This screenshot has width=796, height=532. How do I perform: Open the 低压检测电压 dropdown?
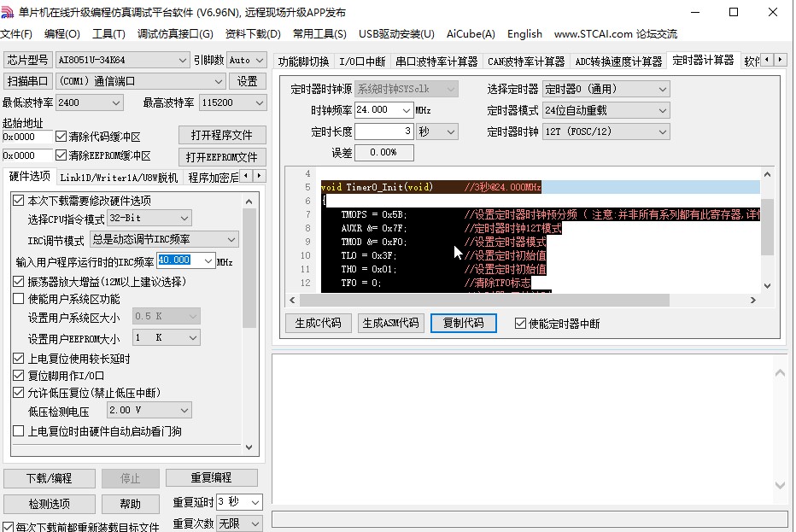[x=149, y=410]
